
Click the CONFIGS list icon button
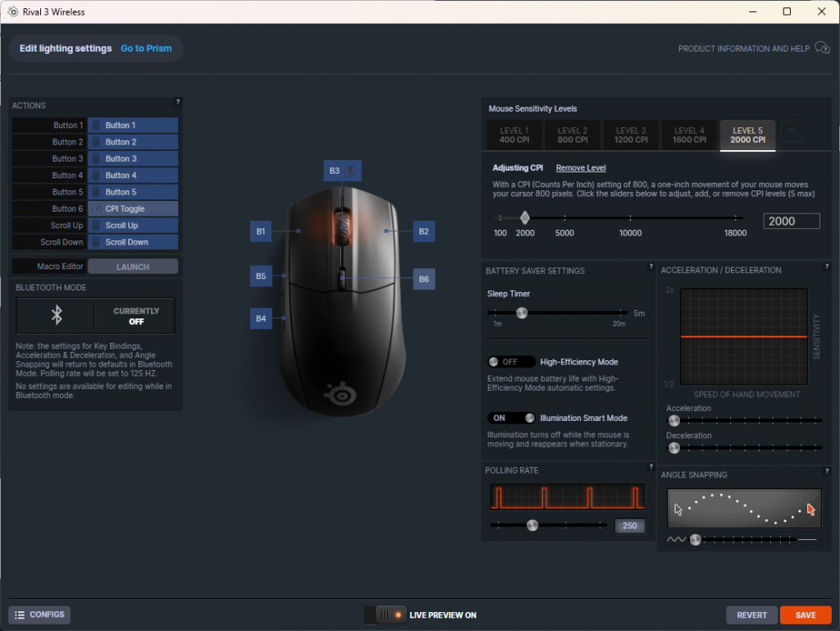[39, 615]
